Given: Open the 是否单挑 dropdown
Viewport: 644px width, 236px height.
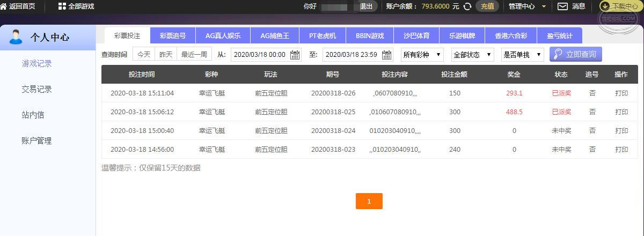Looking at the screenshot, I should pos(523,55).
